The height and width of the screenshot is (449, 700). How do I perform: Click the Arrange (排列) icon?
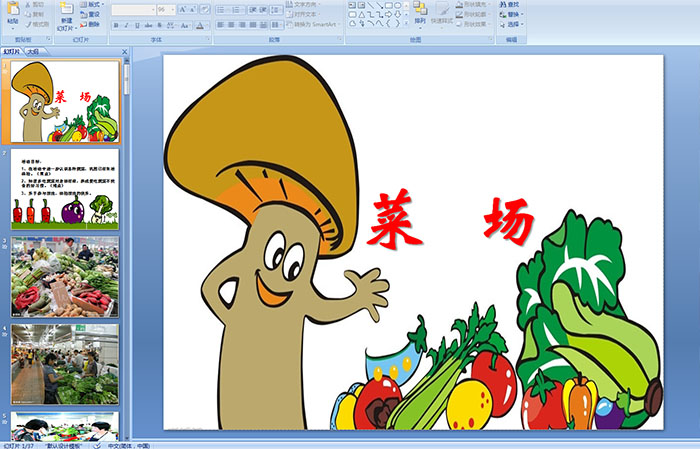tap(419, 13)
